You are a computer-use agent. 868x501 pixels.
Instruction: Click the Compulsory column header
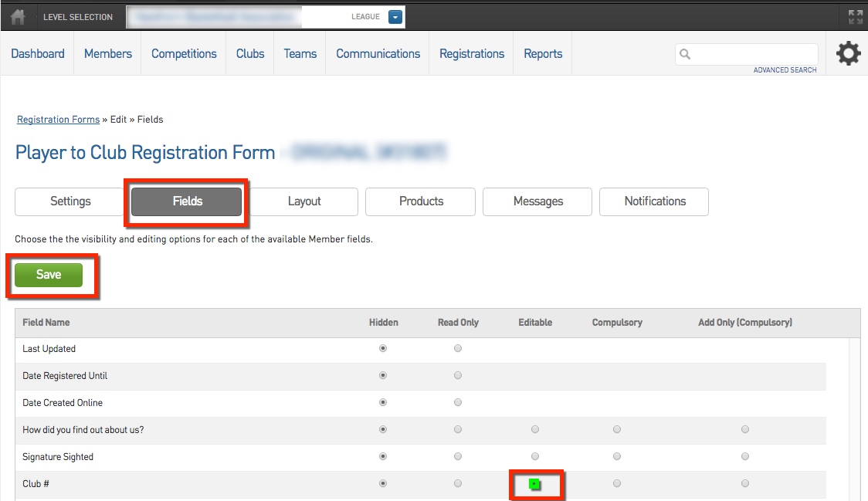pyautogui.click(x=617, y=323)
